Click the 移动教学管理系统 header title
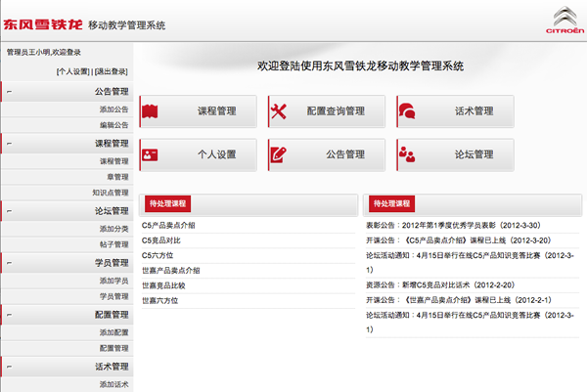Viewport: 587px width, 392px height. pos(127,25)
